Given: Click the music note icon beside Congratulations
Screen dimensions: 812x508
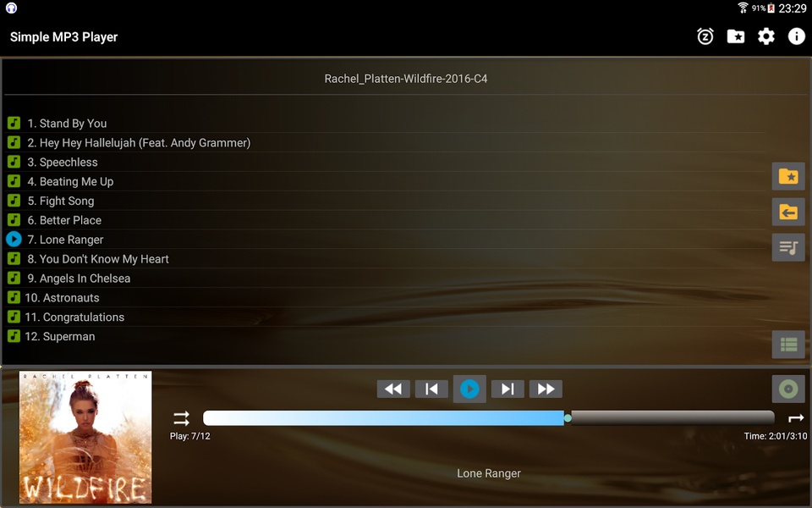Looking at the screenshot, I should 14,316.
